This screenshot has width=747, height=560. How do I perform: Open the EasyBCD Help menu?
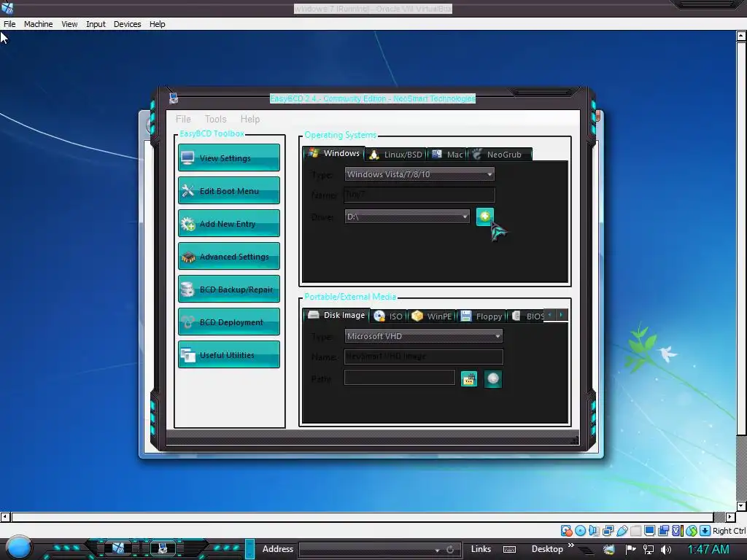[x=249, y=119]
